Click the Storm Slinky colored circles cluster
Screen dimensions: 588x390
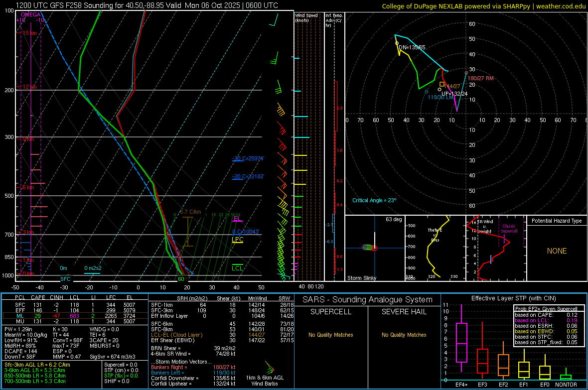[370, 248]
